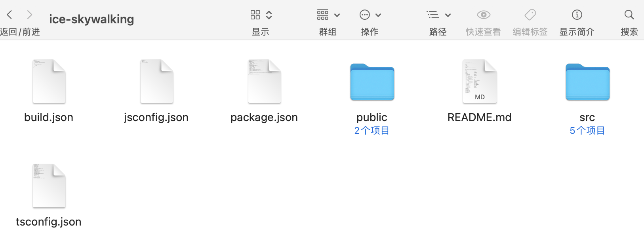The height and width of the screenshot is (239, 644).
Task: Click the show info (显示简介) icon
Action: [577, 15]
